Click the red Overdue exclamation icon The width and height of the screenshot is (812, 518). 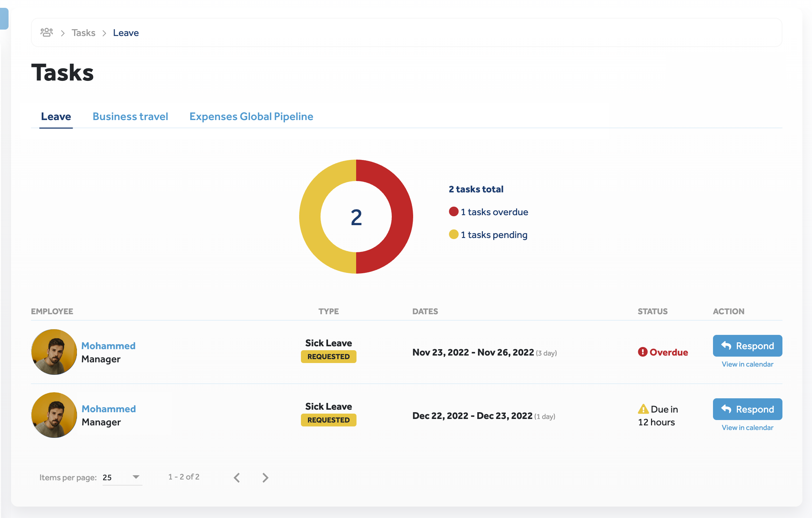click(x=642, y=352)
